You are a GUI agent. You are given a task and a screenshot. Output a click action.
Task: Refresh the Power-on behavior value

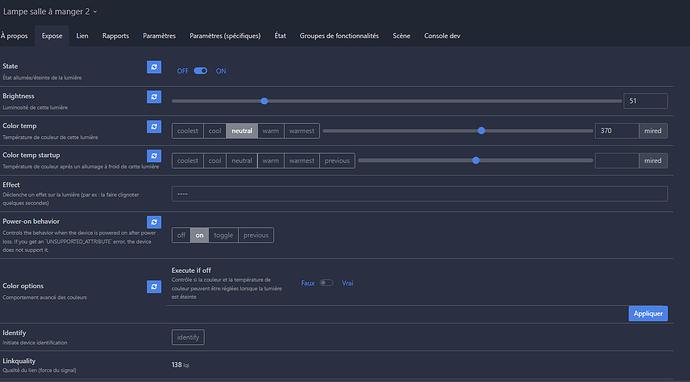(154, 222)
